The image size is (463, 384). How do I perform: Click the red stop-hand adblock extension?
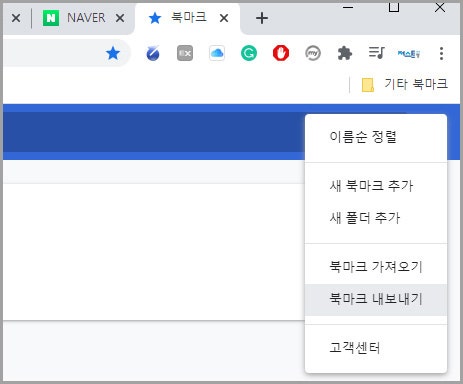click(x=281, y=53)
